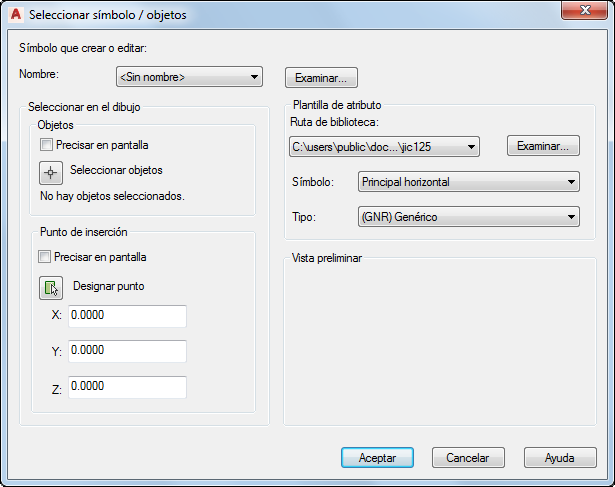Screen dimensions: 615x487
Task: Click Examinar button beside library path
Action: (x=543, y=146)
